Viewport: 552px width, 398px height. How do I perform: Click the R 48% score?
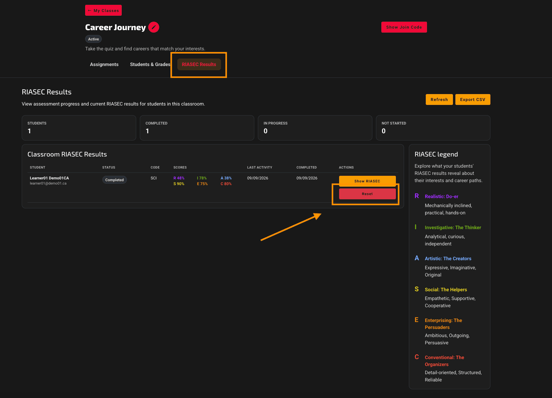pos(179,178)
